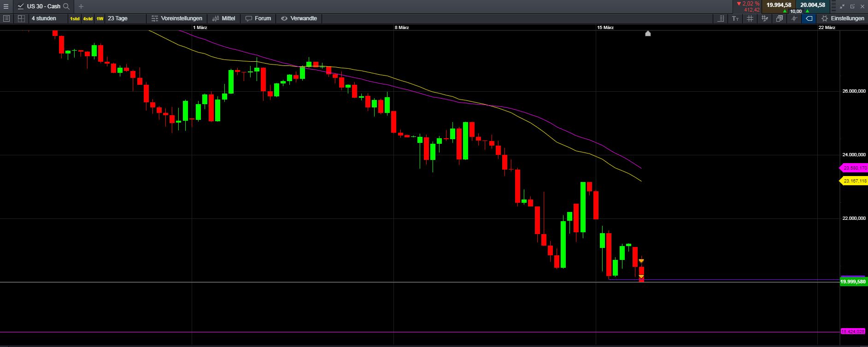Image resolution: width=868 pixels, height=347 pixels.
Task: Select the magenta 18.424 horizontal line label
Action: point(853,331)
